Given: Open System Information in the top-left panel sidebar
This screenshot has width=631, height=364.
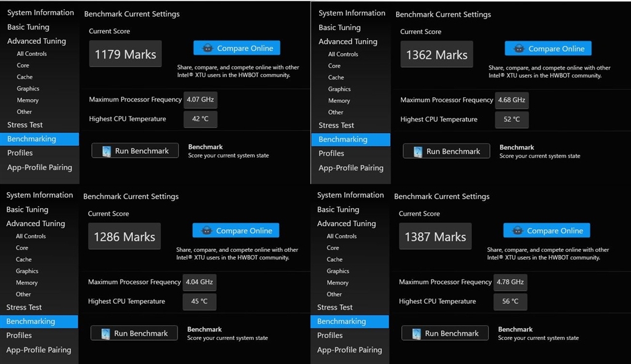Looking at the screenshot, I should (x=41, y=12).
